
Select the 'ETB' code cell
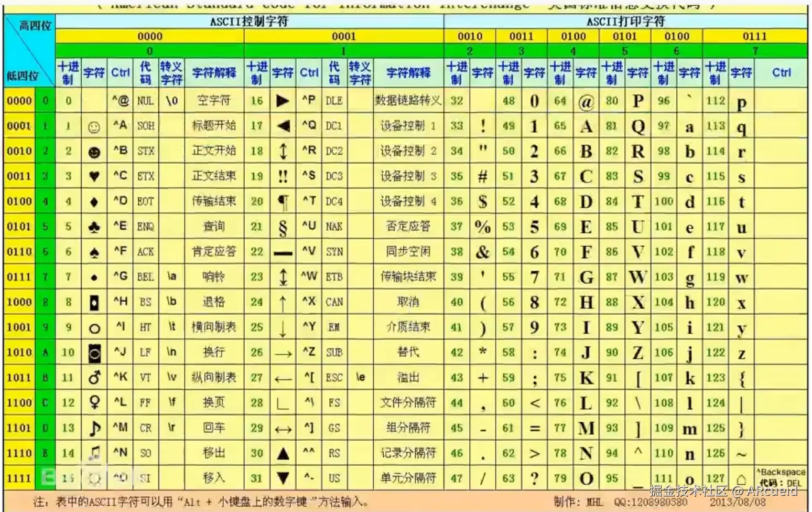click(x=334, y=277)
